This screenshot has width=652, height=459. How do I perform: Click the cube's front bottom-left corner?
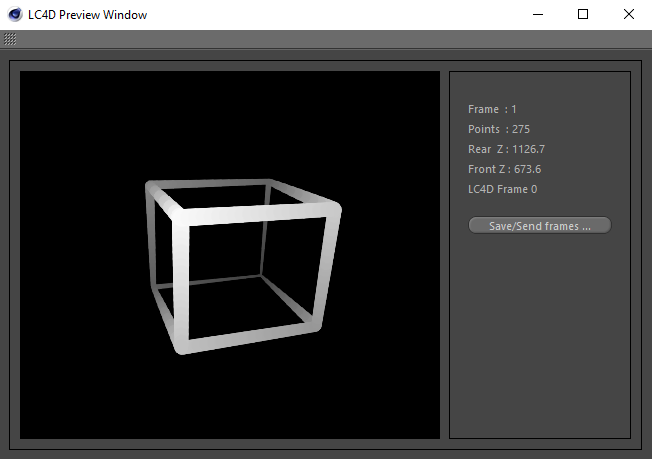click(x=181, y=347)
